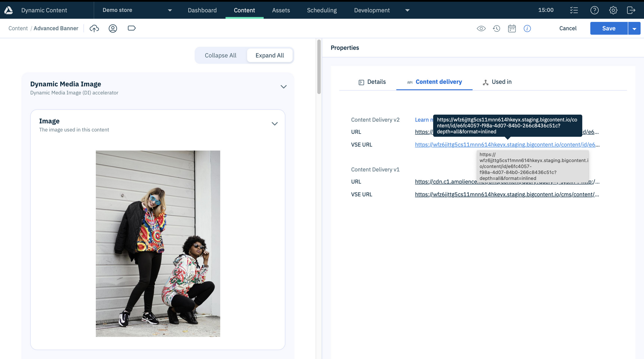Image resolution: width=644 pixels, height=359 pixels.
Task: Select Collapse All option
Action: 220,55
